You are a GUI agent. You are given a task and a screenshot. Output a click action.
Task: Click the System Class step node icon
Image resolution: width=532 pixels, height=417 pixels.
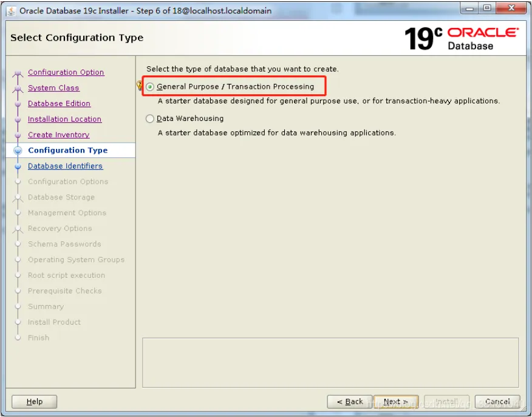tap(18, 89)
